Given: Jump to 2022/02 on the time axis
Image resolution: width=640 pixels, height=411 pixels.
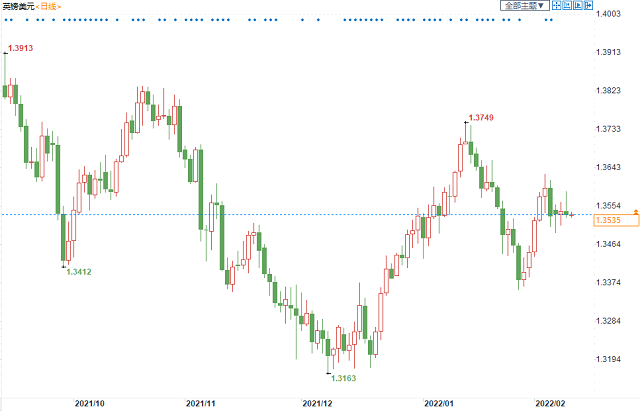Looking at the screenshot, I should [x=549, y=403].
